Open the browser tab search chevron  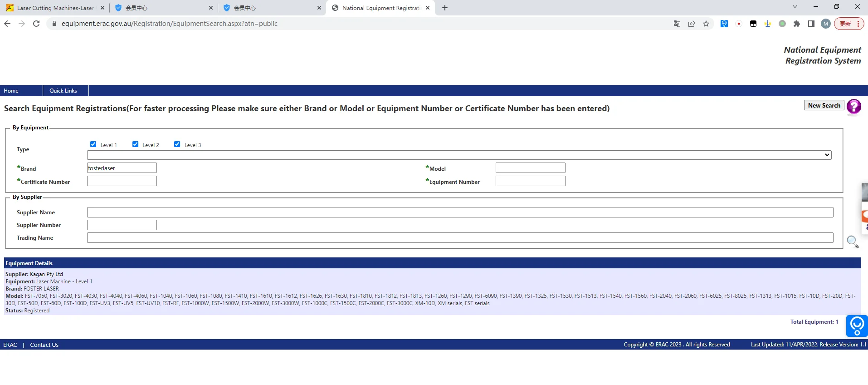point(795,7)
